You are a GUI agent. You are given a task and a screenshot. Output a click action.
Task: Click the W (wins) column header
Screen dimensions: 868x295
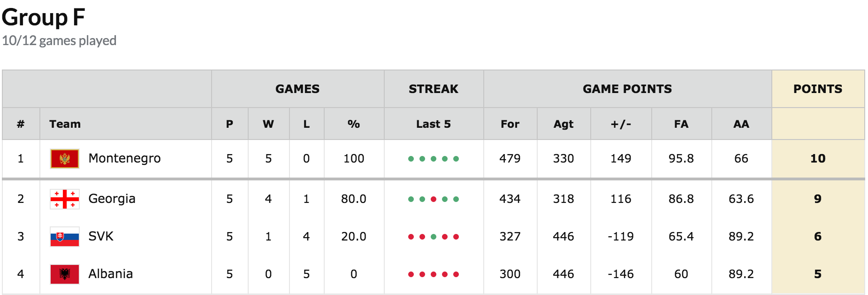(268, 124)
